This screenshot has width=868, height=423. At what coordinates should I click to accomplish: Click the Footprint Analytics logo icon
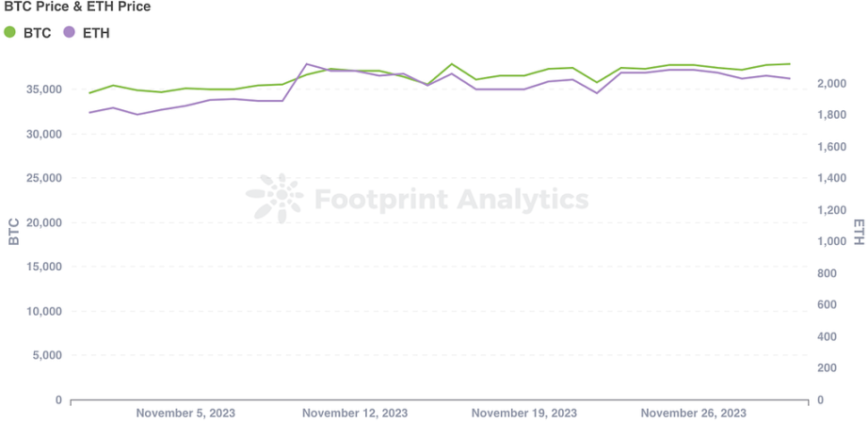(274, 198)
